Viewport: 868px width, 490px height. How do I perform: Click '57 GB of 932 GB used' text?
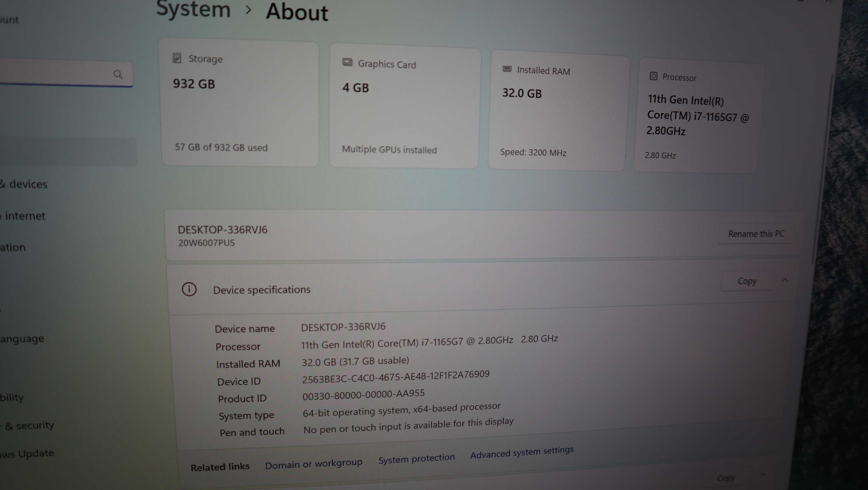pos(221,147)
